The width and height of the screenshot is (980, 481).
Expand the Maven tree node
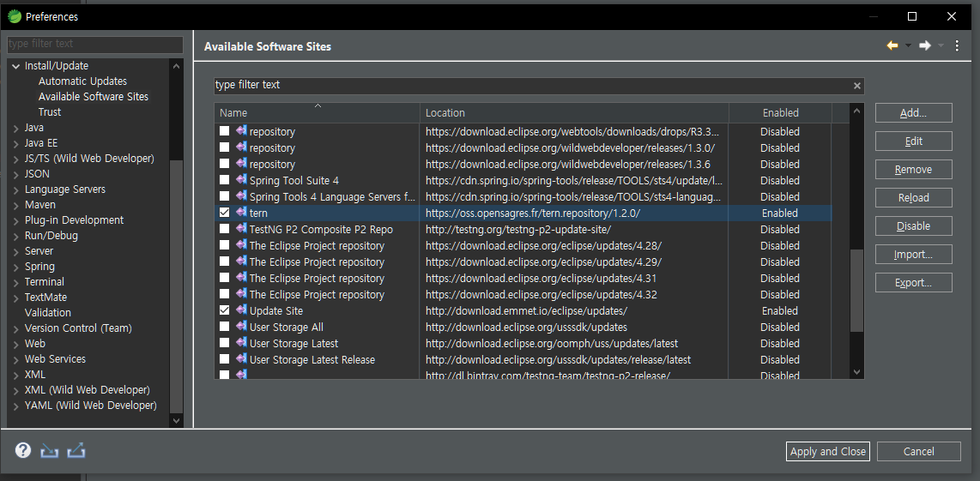15,205
